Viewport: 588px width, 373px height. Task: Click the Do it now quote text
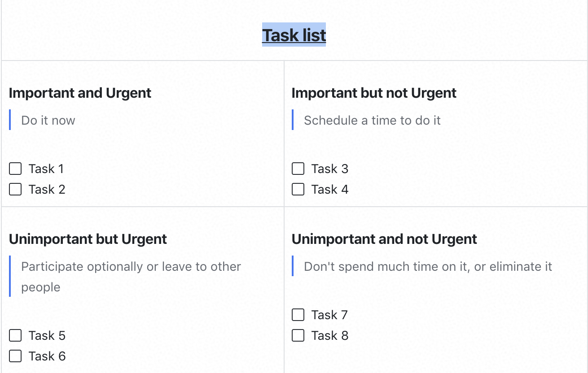point(48,120)
